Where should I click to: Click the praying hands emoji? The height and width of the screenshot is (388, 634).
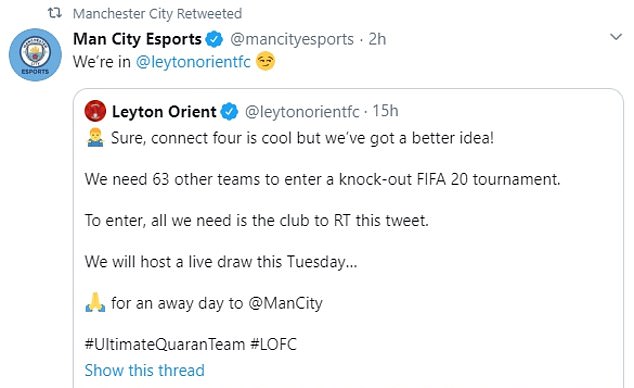click(95, 303)
